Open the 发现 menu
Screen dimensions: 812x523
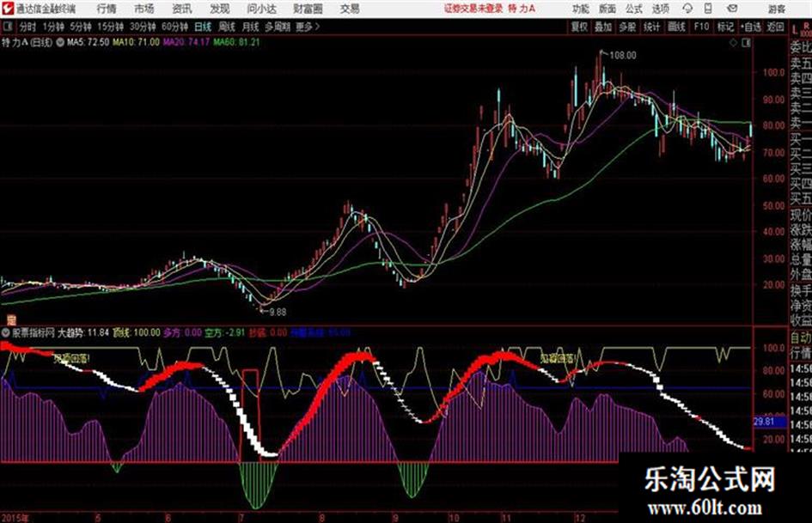click(220, 9)
